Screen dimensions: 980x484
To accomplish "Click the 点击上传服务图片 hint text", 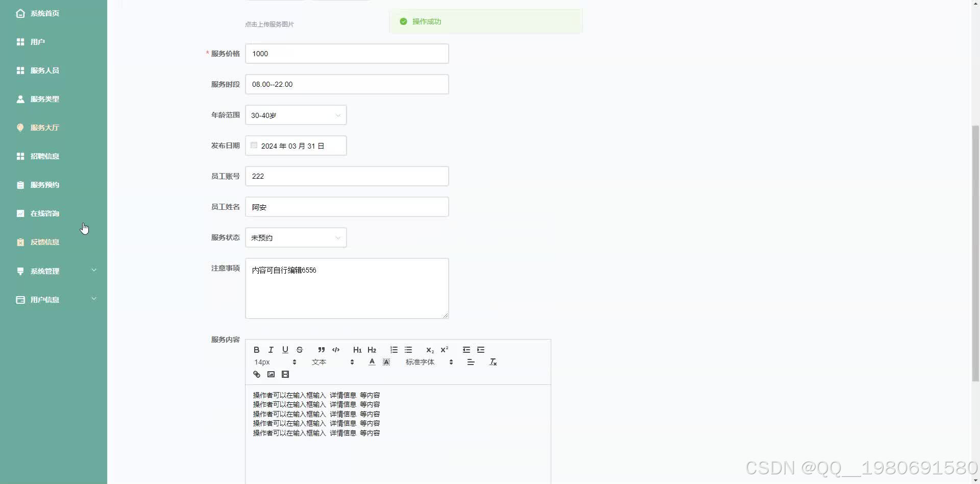I will pyautogui.click(x=269, y=24).
